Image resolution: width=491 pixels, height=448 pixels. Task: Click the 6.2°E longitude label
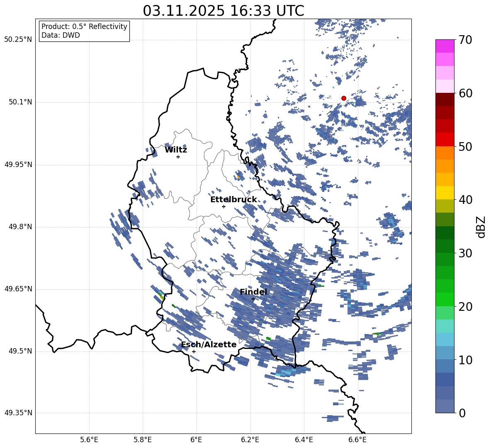(x=250, y=440)
